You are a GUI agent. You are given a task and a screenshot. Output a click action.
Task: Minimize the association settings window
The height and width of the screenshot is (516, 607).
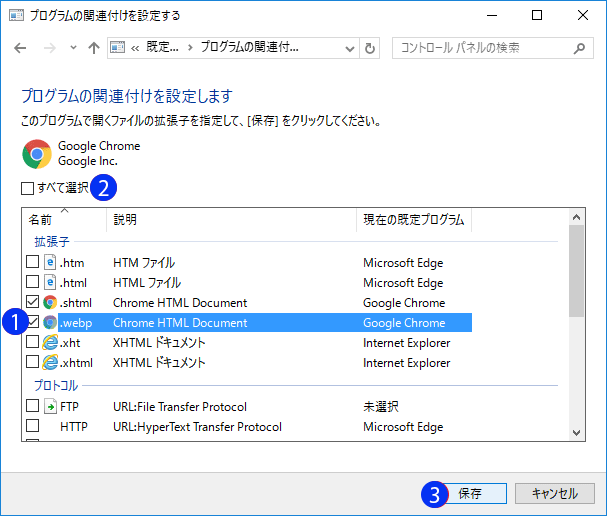click(x=492, y=15)
